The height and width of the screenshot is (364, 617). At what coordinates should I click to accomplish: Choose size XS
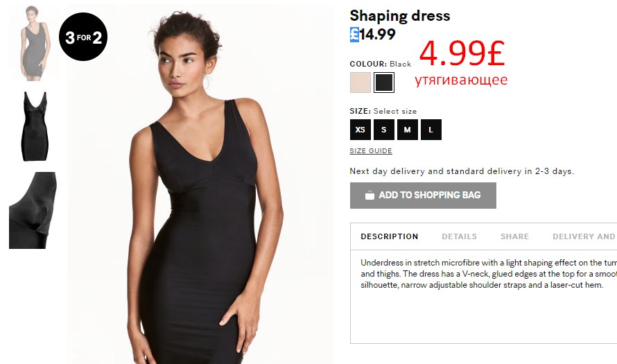[360, 130]
